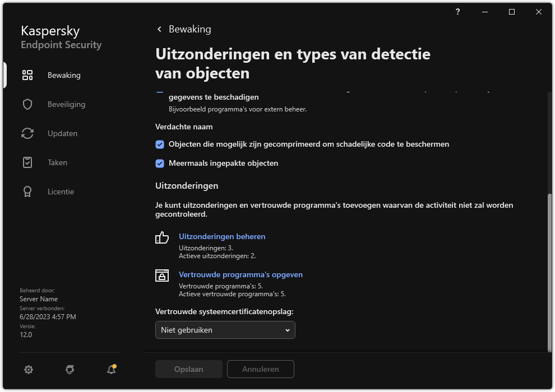Uncheck Meermaals ingepakte objecten

(x=159, y=163)
